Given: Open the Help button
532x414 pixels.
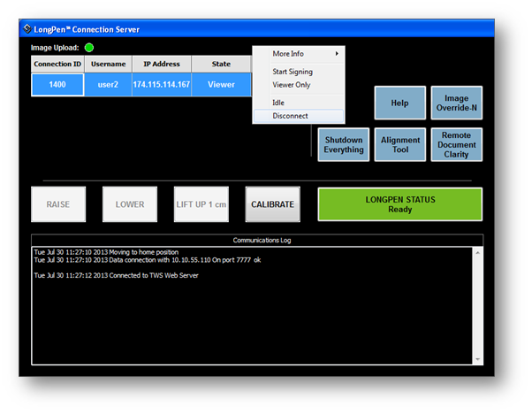Looking at the screenshot, I should (400, 103).
